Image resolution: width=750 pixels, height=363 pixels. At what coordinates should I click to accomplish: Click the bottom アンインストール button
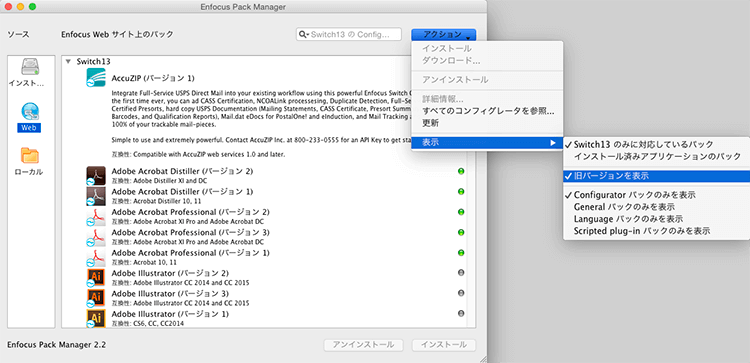click(364, 345)
